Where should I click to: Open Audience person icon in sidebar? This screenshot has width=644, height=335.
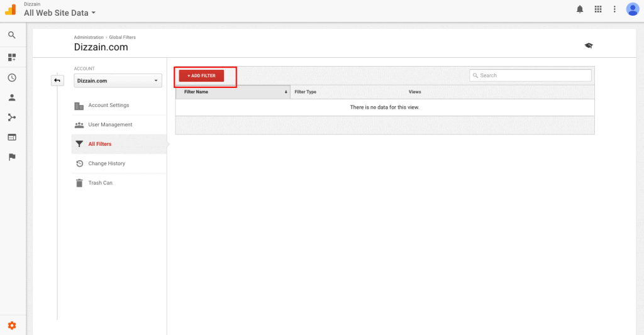(11, 97)
